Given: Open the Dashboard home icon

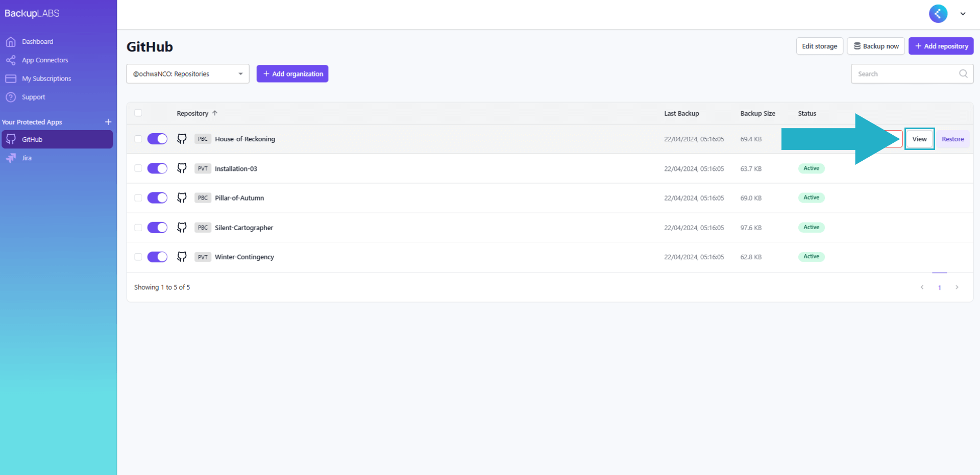Looking at the screenshot, I should (11, 42).
